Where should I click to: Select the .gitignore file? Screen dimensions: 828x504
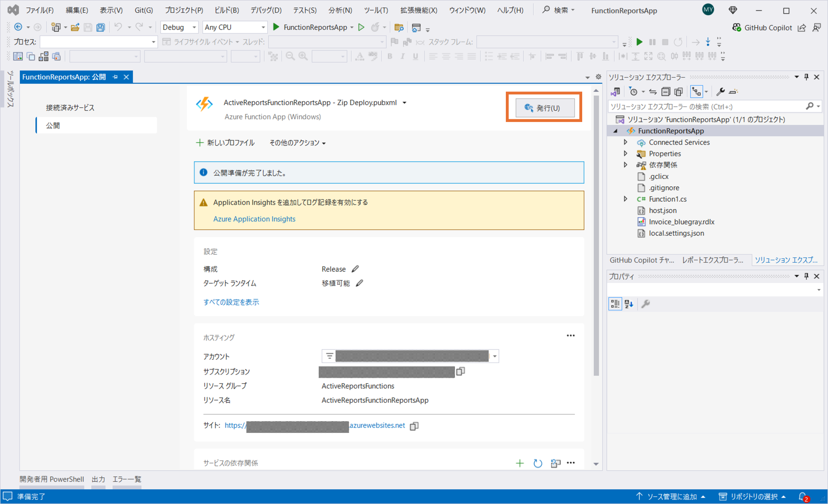664,188
